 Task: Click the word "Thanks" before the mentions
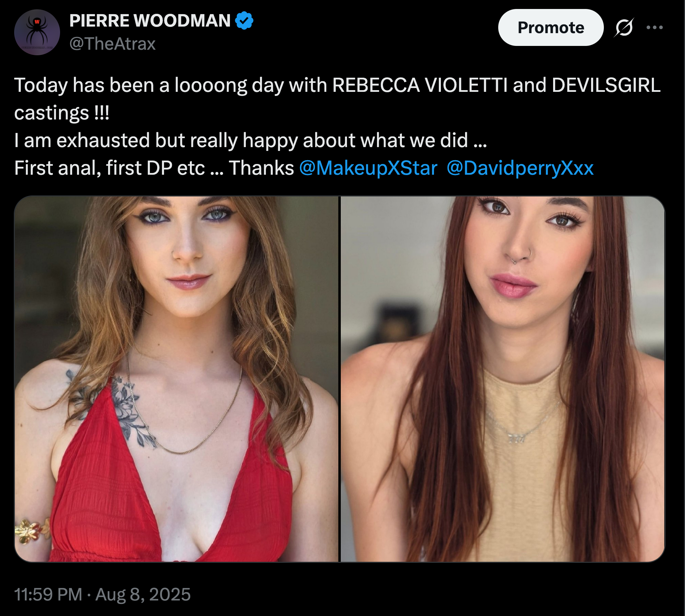[x=261, y=168]
